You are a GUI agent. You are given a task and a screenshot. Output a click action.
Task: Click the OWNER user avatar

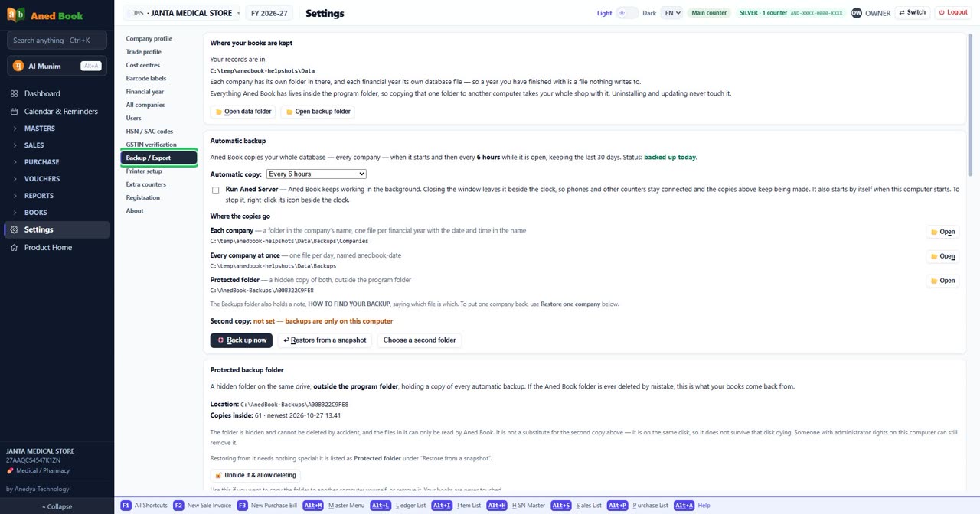(x=857, y=13)
